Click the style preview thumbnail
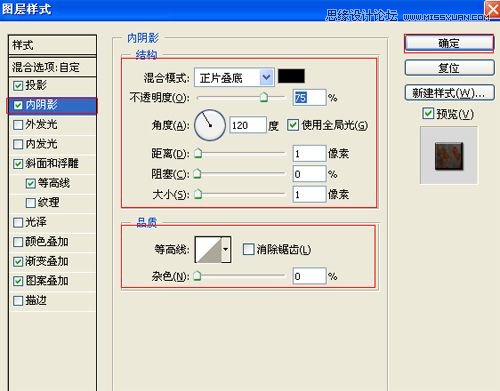Image resolution: width=500 pixels, height=391 pixels. point(449,155)
